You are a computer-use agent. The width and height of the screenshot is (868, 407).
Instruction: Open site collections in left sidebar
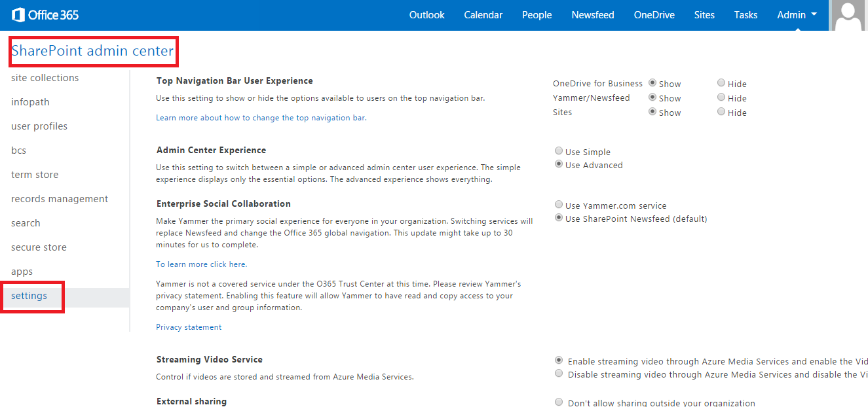pyautogui.click(x=45, y=78)
